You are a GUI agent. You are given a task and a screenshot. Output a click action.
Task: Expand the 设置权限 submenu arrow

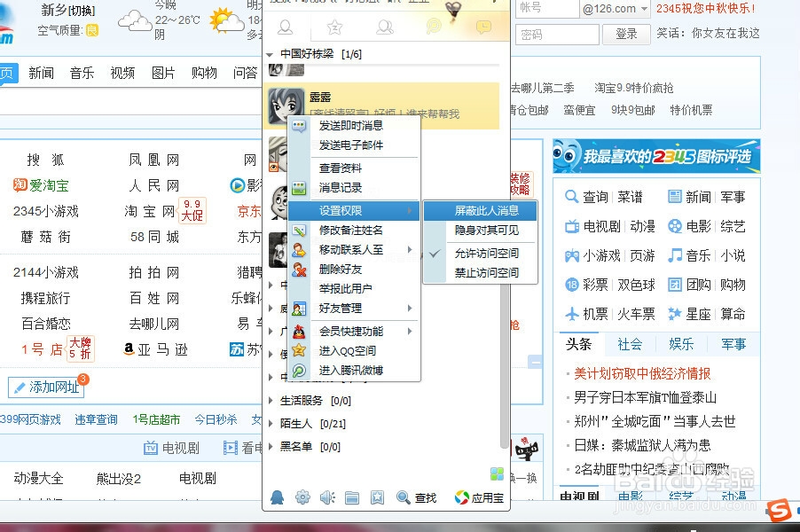click(411, 211)
